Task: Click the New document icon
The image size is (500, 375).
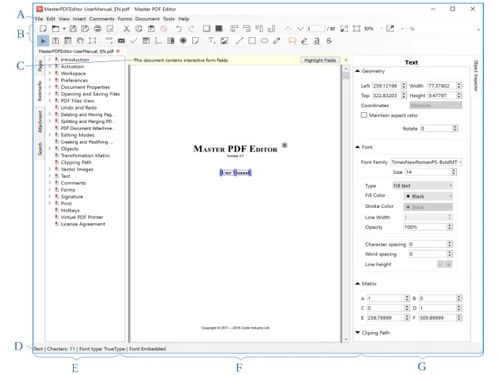Action: [43, 29]
